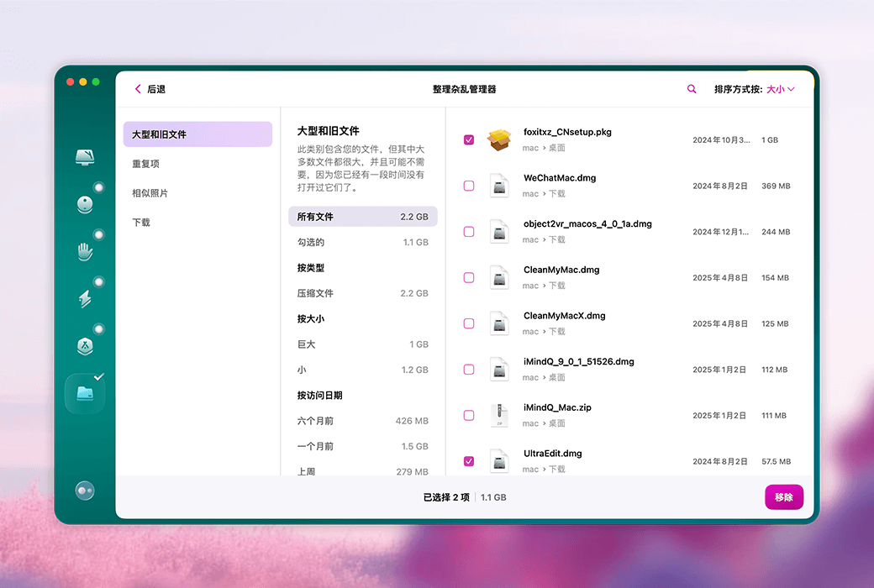874x588 pixels.
Task: Filter by 巨大 size
Action: click(363, 344)
